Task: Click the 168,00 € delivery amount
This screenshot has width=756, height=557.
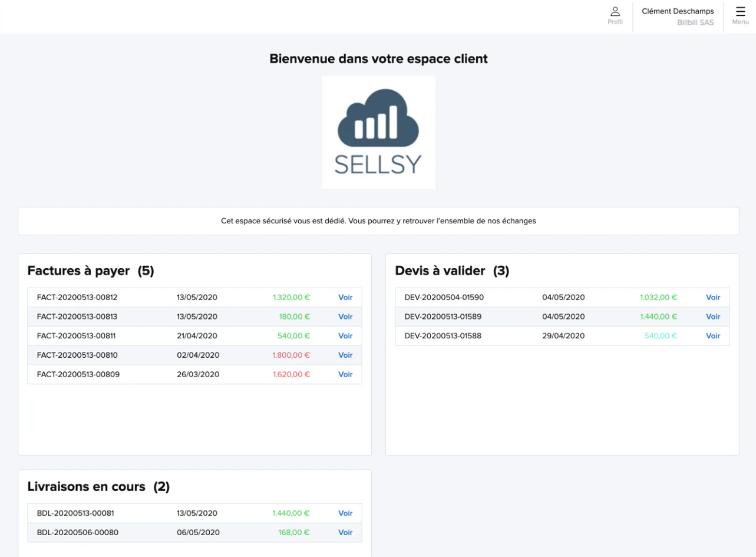Action: [294, 533]
